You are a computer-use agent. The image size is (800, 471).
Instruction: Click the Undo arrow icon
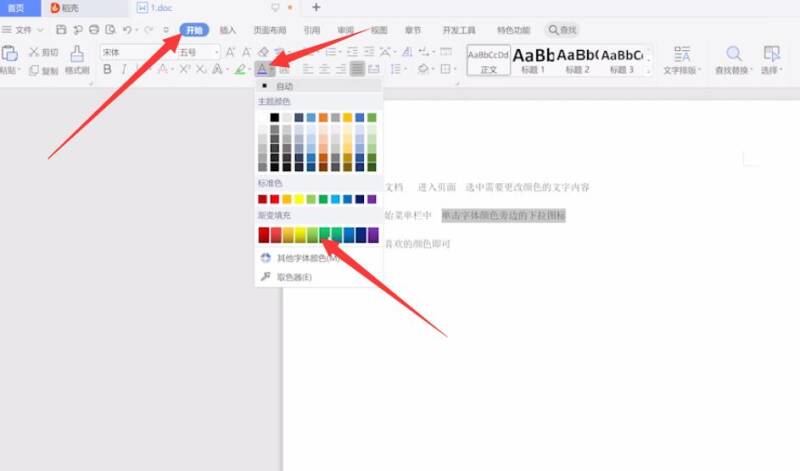[127, 30]
